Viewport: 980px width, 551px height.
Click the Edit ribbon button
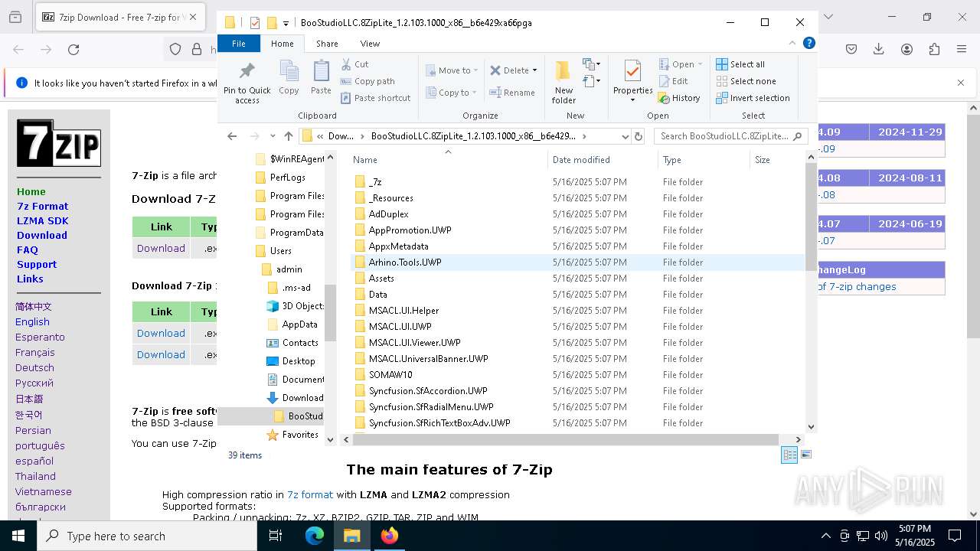click(673, 81)
